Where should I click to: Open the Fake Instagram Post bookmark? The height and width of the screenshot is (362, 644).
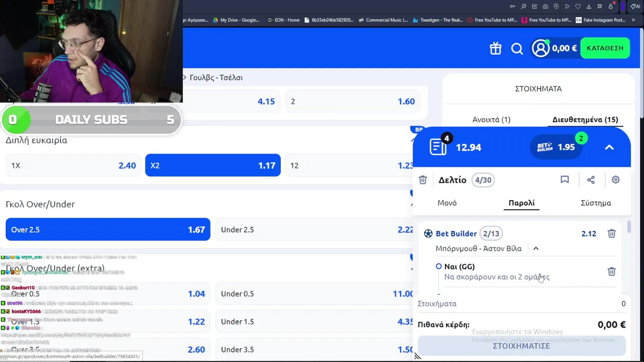click(600, 20)
